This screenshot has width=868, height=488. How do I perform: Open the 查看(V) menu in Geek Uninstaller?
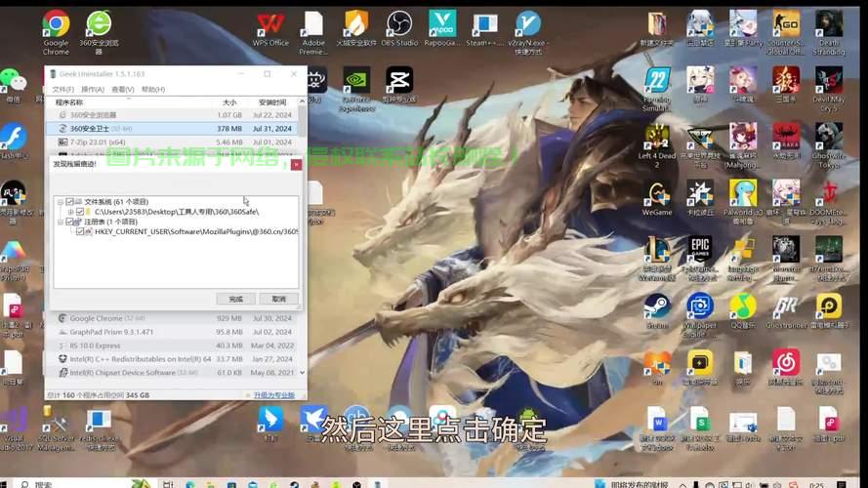tap(123, 89)
